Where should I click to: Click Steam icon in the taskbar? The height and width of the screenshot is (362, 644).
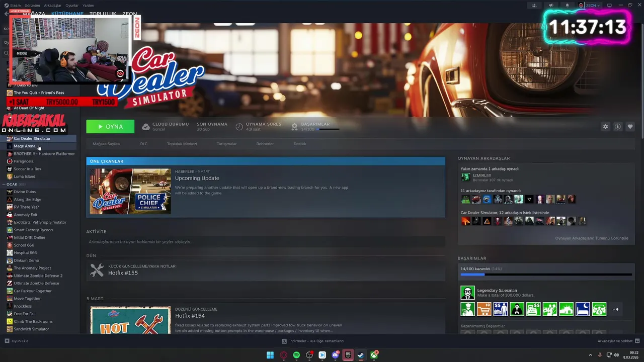click(x=361, y=355)
